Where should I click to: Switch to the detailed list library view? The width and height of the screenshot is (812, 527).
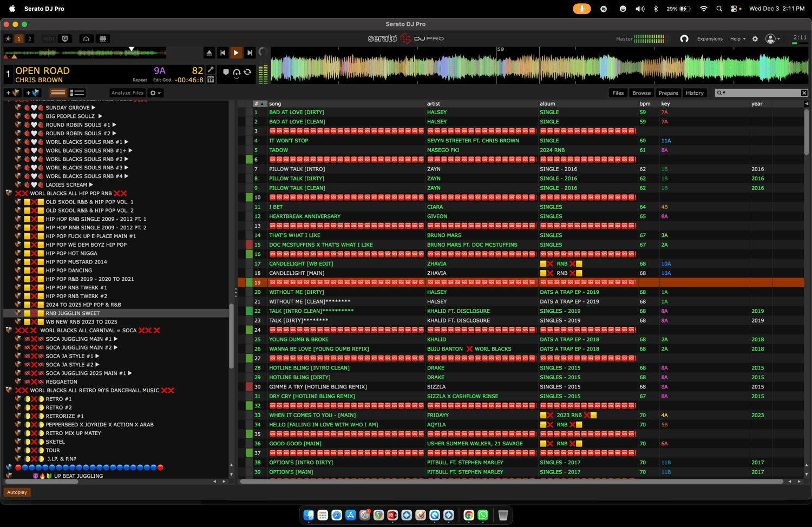pos(77,93)
